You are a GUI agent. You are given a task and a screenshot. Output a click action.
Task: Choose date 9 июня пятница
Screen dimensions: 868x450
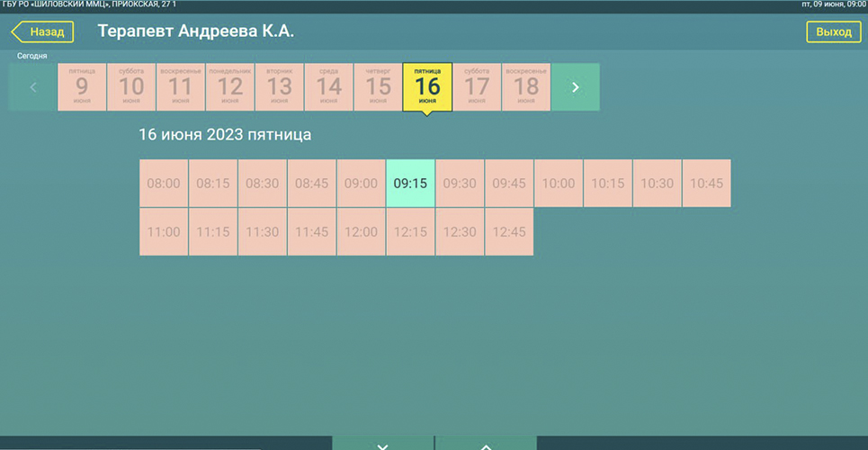pos(82,87)
